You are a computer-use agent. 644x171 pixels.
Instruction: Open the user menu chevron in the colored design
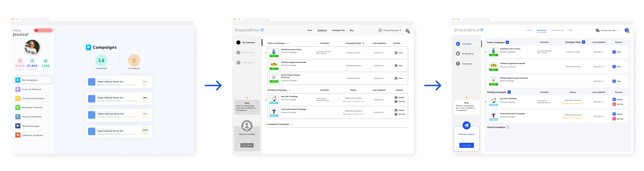coord(617,30)
